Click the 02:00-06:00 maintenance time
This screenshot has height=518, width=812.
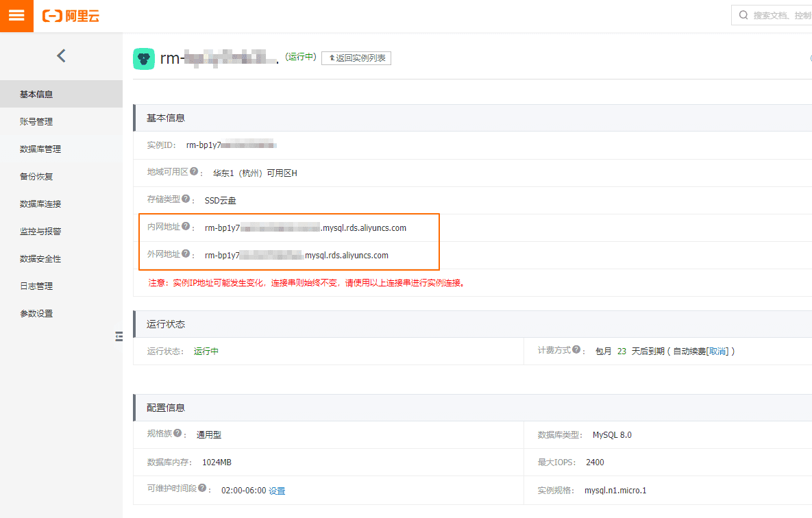point(243,491)
